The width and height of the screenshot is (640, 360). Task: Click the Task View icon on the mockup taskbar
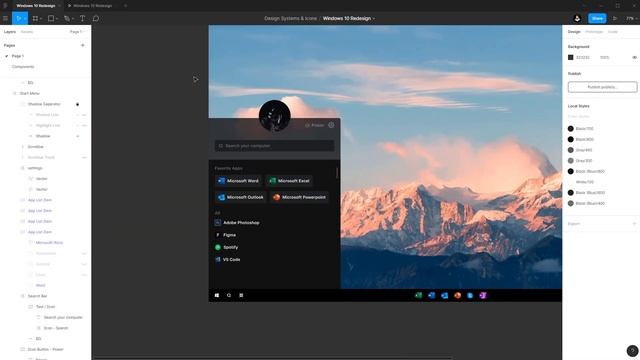click(x=241, y=295)
